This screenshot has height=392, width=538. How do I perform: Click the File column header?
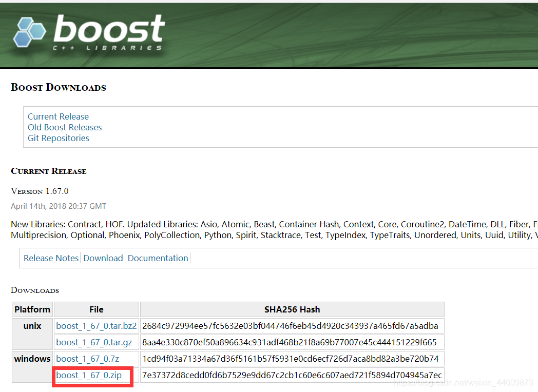coord(97,309)
